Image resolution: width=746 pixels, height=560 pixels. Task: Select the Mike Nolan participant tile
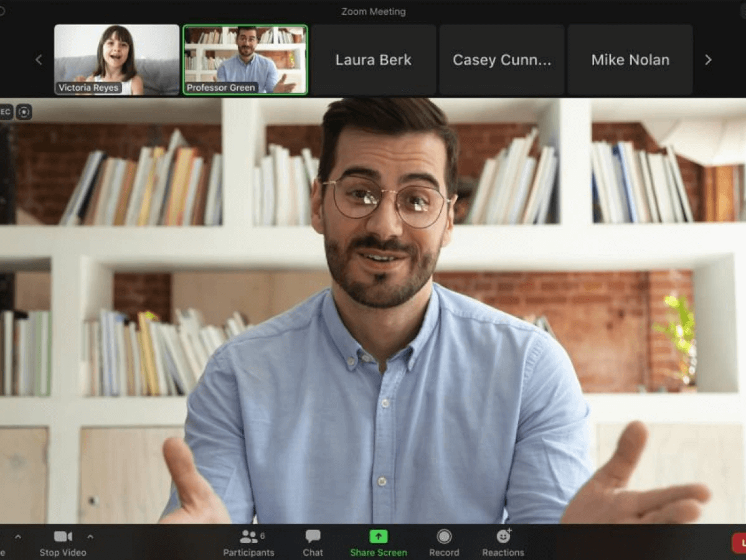[x=630, y=60]
